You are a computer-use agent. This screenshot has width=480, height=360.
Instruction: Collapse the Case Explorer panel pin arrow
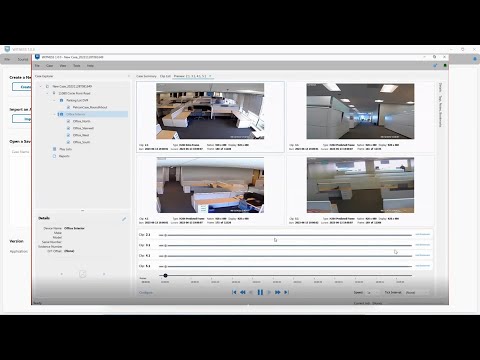click(129, 76)
